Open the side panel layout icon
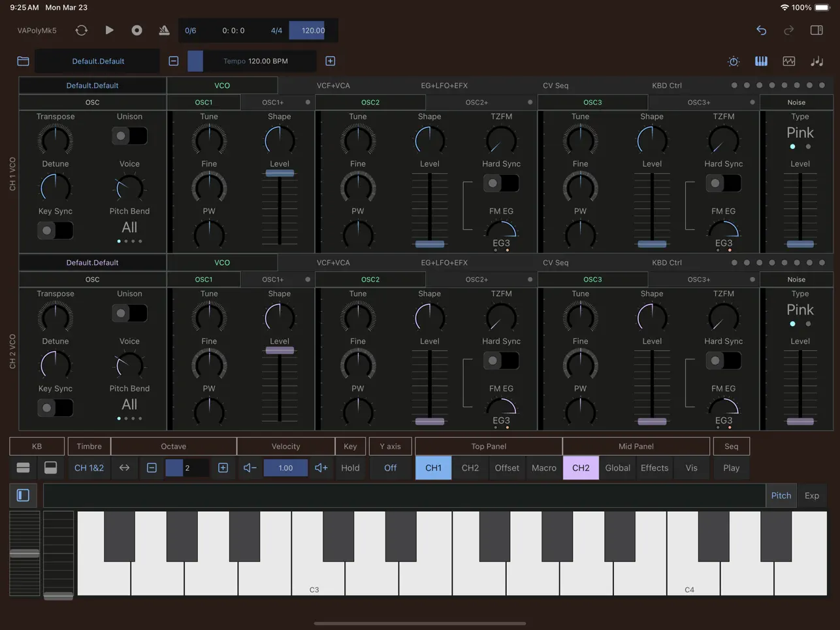Screen dimensions: 840x630 point(816,30)
